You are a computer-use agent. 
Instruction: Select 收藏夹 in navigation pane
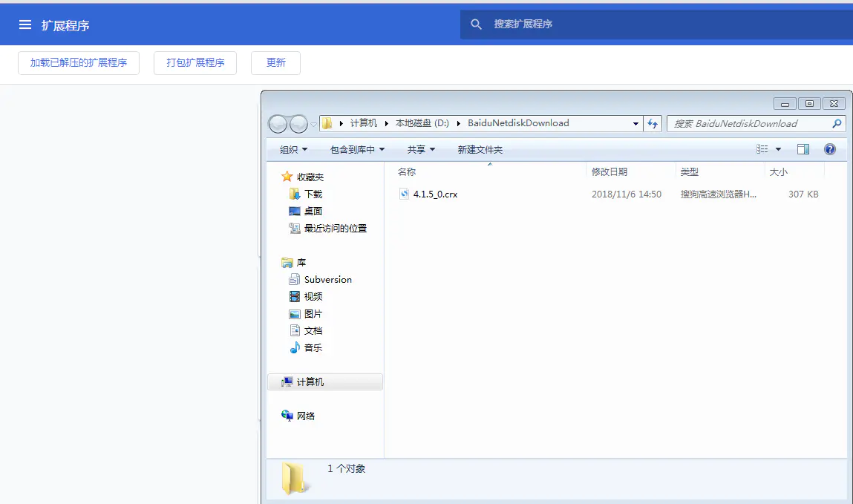tap(310, 177)
